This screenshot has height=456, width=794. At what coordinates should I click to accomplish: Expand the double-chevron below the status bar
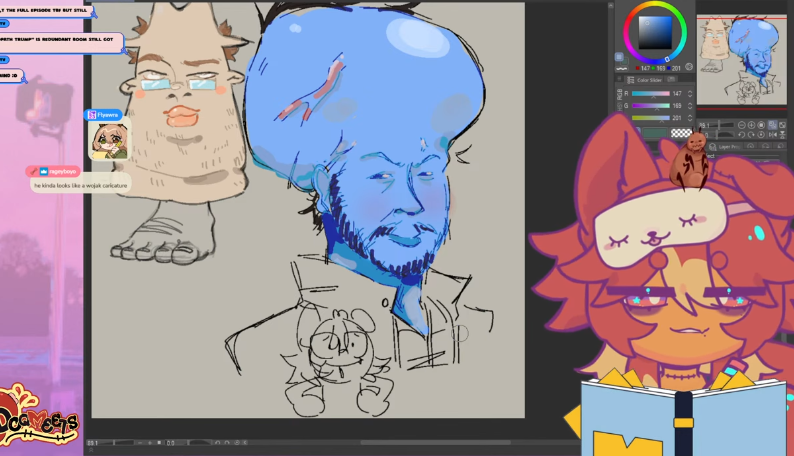pos(91,449)
